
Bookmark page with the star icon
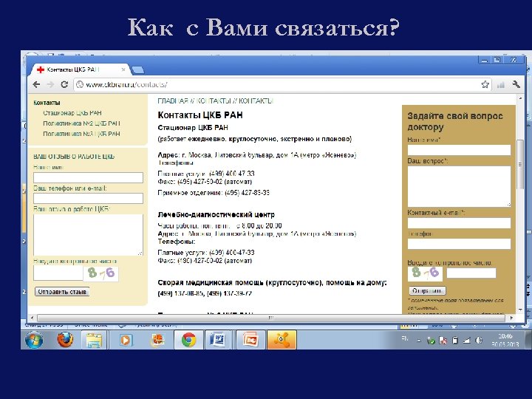pos(485,84)
